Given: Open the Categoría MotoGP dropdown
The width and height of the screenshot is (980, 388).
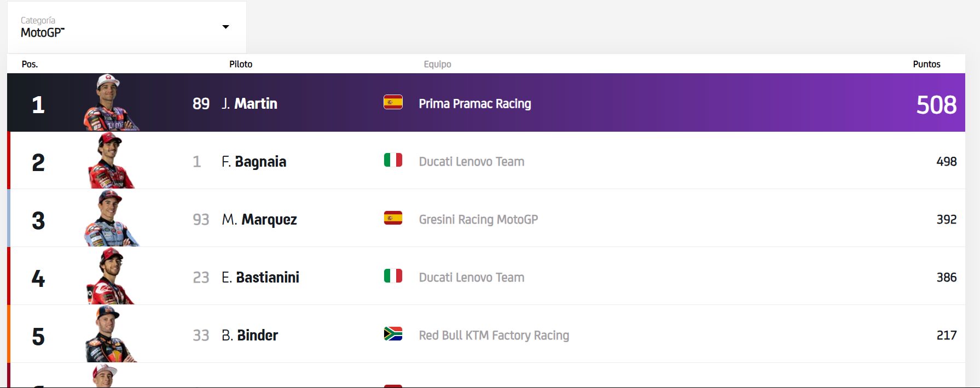Looking at the screenshot, I should [126, 27].
